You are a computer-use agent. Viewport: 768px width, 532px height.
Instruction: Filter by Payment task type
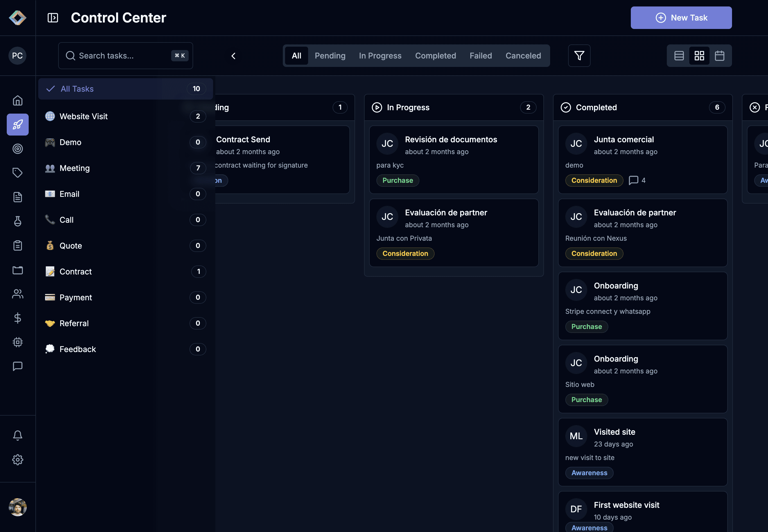pyautogui.click(x=126, y=297)
